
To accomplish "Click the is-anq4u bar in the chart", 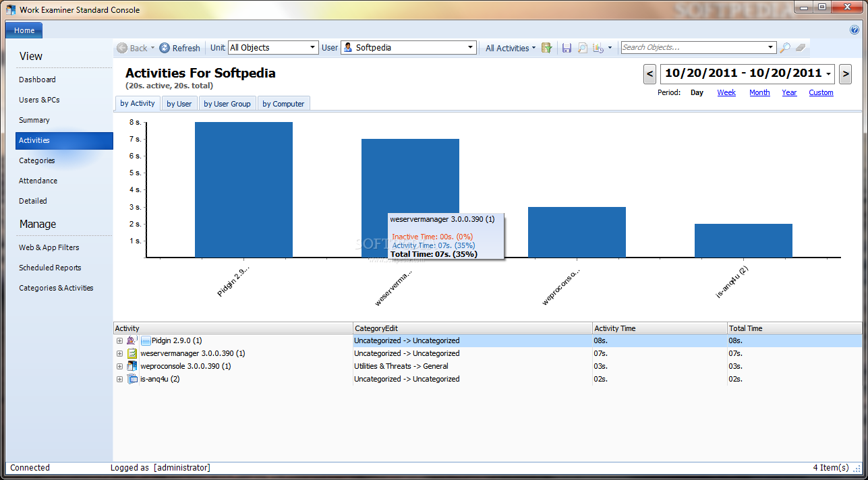I will 743,240.
